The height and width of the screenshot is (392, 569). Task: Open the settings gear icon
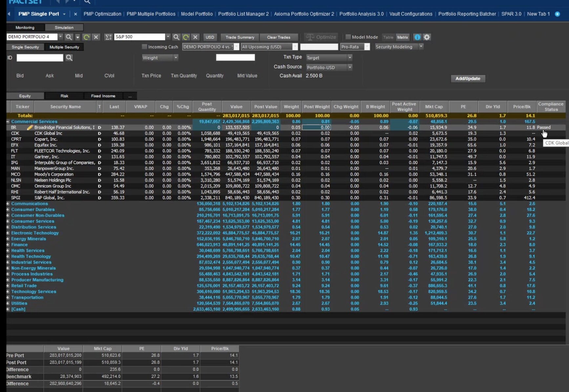pos(427,37)
